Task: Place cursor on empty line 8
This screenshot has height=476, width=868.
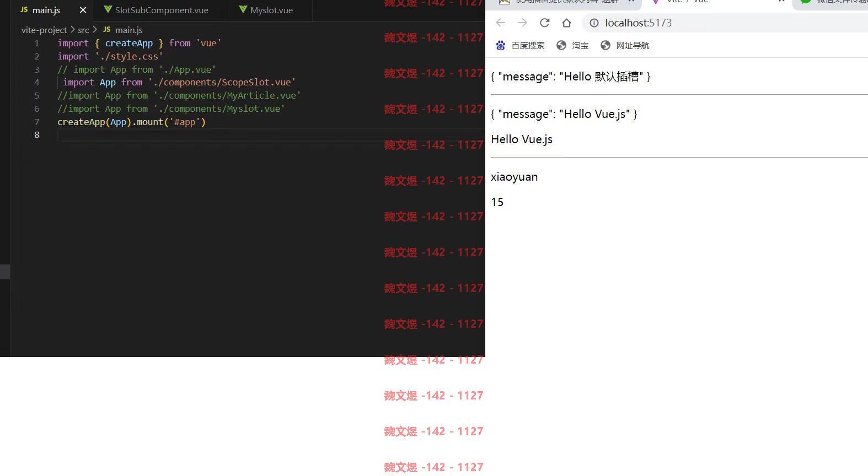Action: pos(270,135)
